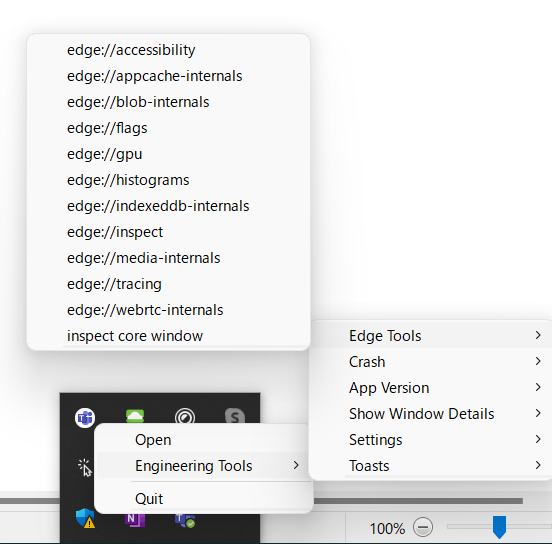The height and width of the screenshot is (544, 552).
Task: Click the chevron beside Engineering Tools
Action: tap(296, 465)
